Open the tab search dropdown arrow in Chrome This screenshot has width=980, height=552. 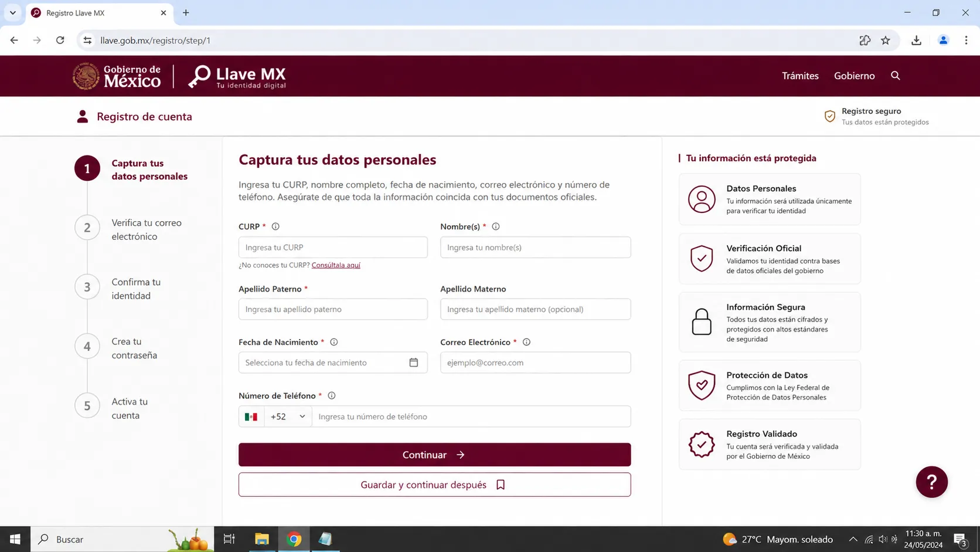click(12, 12)
